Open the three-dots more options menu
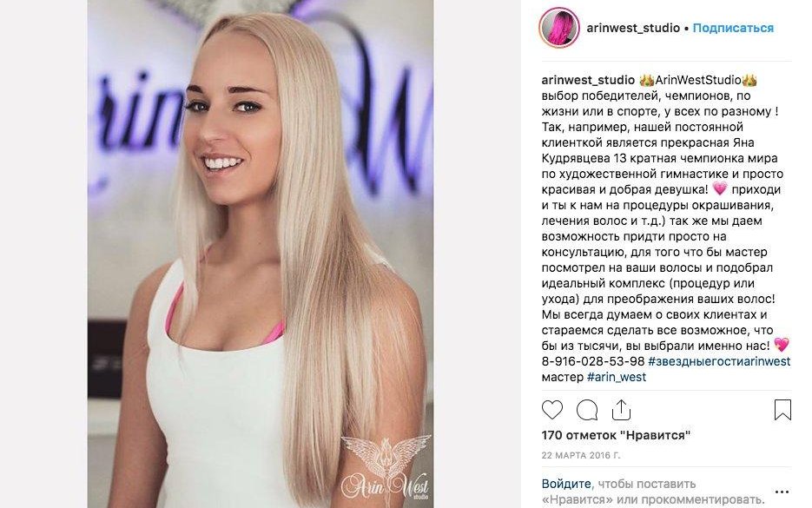 tap(782, 492)
